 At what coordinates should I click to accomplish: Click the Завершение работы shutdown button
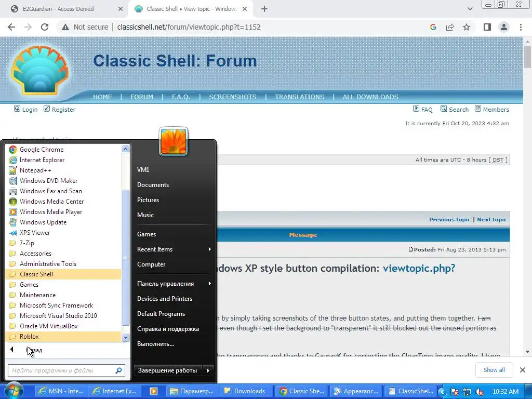tap(168, 370)
